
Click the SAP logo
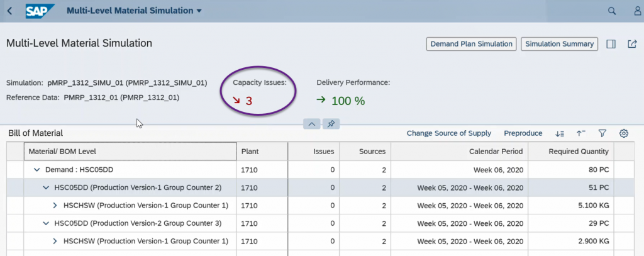click(40, 11)
